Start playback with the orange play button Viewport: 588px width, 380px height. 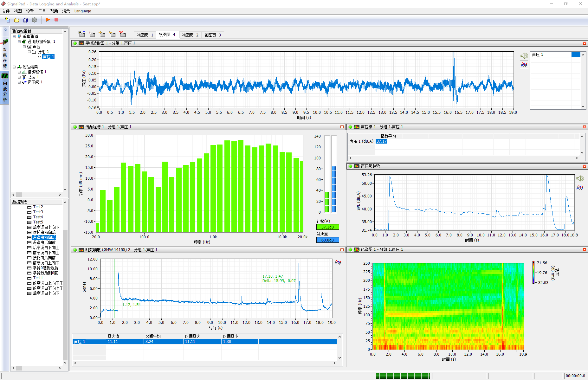tap(48, 20)
